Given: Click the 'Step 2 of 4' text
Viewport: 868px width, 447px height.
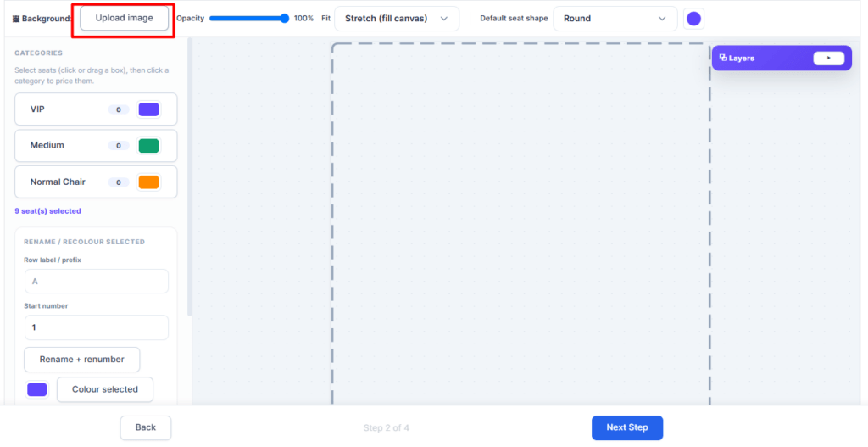Looking at the screenshot, I should tap(387, 427).
